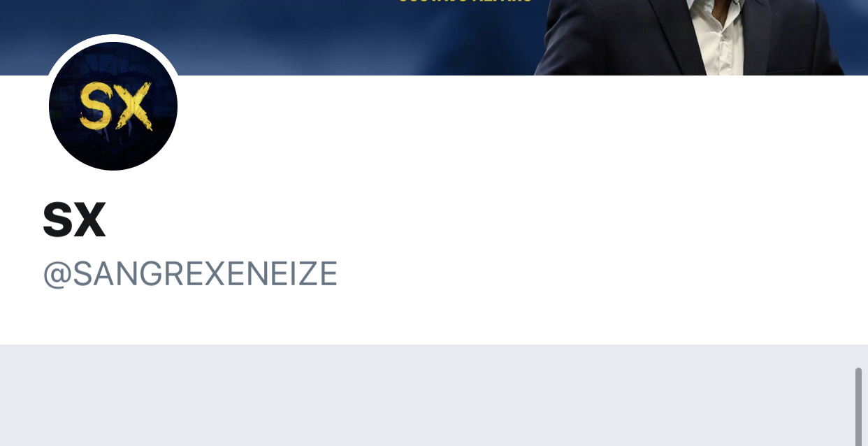Select the bold SX display name
Image resolution: width=868 pixels, height=446 pixels.
pyautogui.click(x=74, y=220)
